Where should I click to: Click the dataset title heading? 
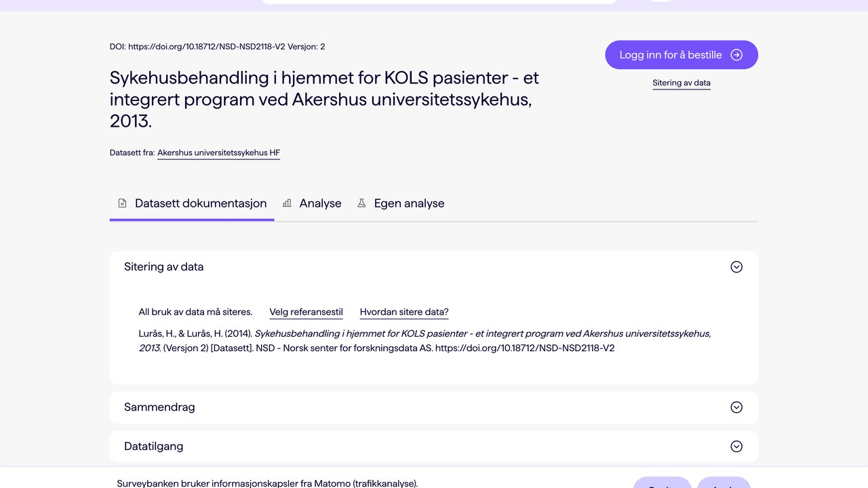point(324,100)
